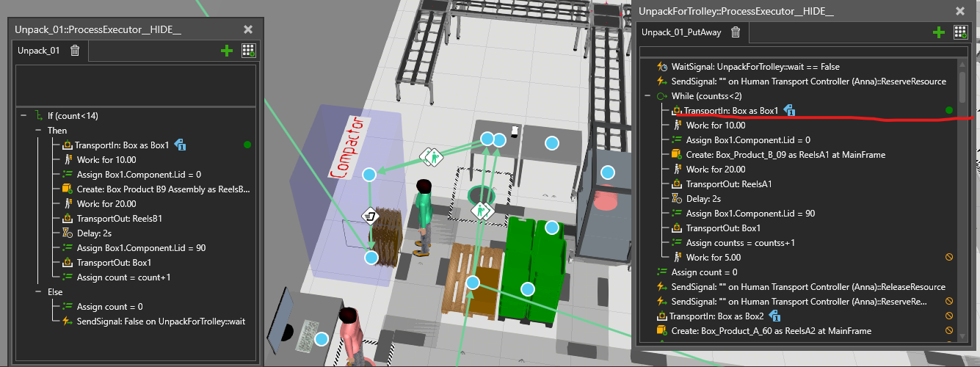980x367 pixels.
Task: Toggle disabled marker on TransportIn Box as Box2
Action: [949, 316]
